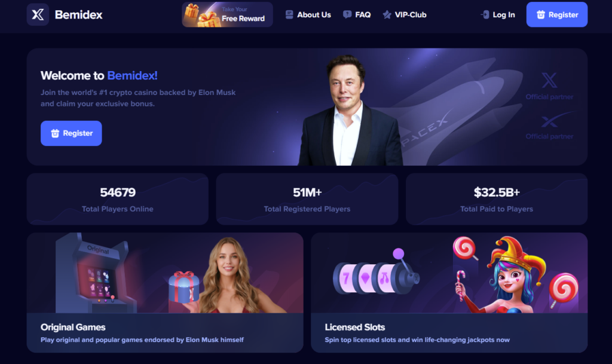612x364 pixels.
Task: Open the Original Games card
Action: 165,293
